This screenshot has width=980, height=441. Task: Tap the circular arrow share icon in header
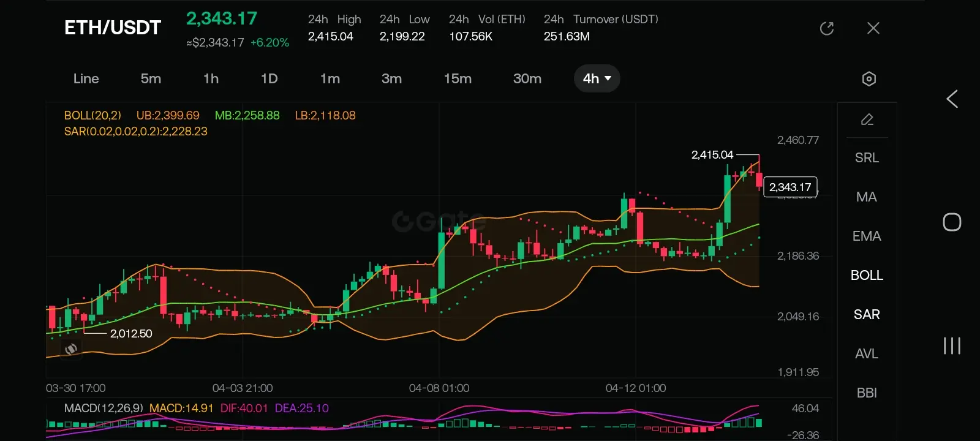[827, 28]
